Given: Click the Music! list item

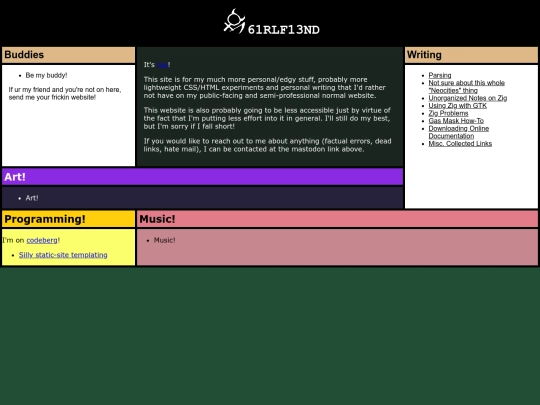Looking at the screenshot, I should coord(164,240).
